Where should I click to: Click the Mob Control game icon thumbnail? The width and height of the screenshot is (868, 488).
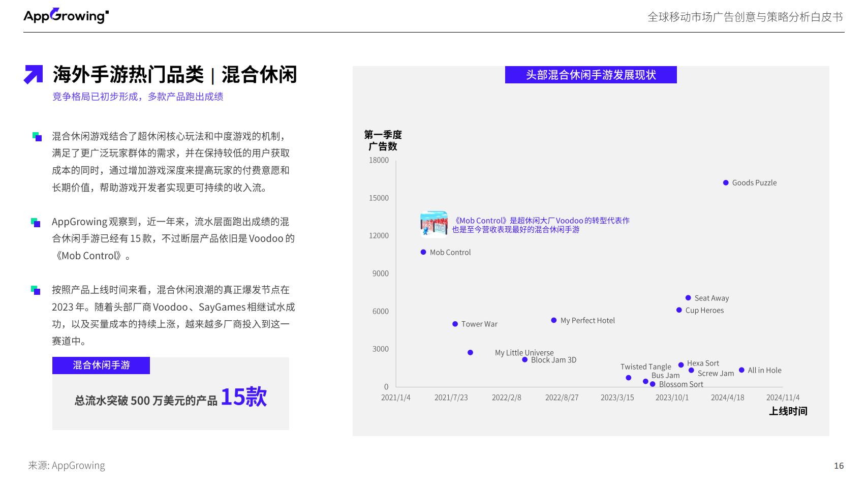point(434,224)
